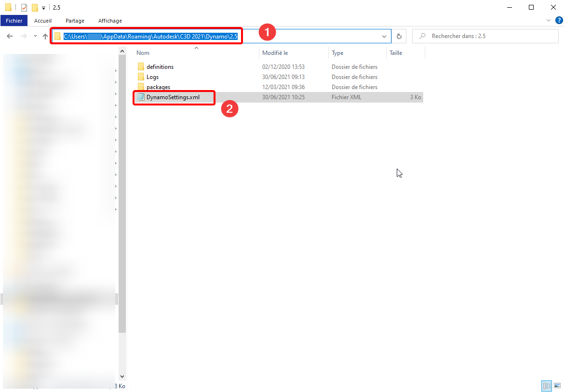
Task: Sort files by the Nom column header
Action: pyautogui.click(x=143, y=53)
